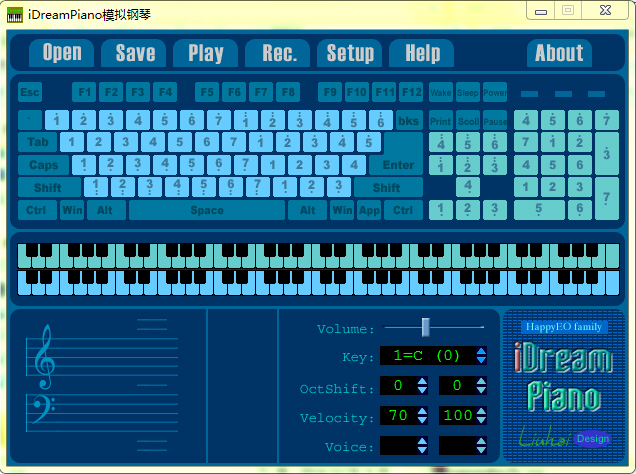
Task: Click the Tab virtual key
Action: click(x=37, y=142)
